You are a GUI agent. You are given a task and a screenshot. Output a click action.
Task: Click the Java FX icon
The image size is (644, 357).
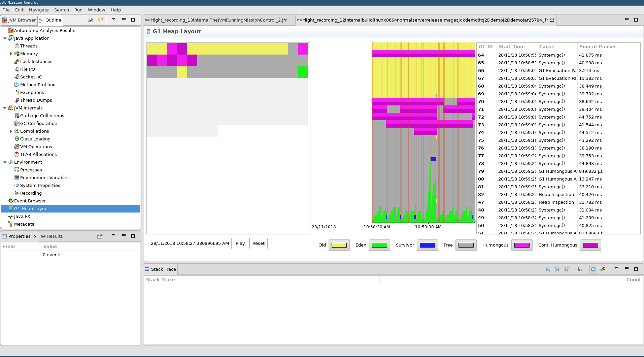pyautogui.click(x=11, y=216)
